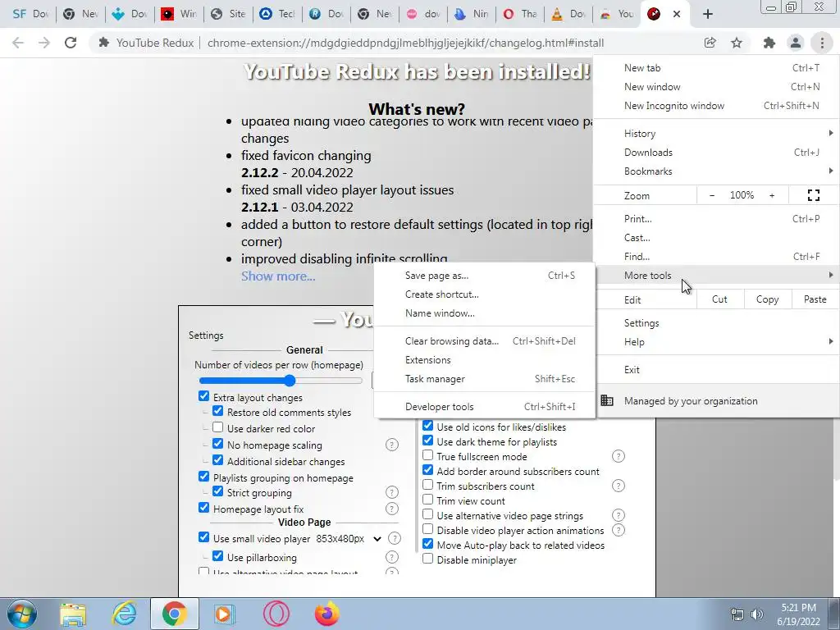Image resolution: width=840 pixels, height=630 pixels.
Task: Bookmark this page with the star icon
Action: [737, 43]
